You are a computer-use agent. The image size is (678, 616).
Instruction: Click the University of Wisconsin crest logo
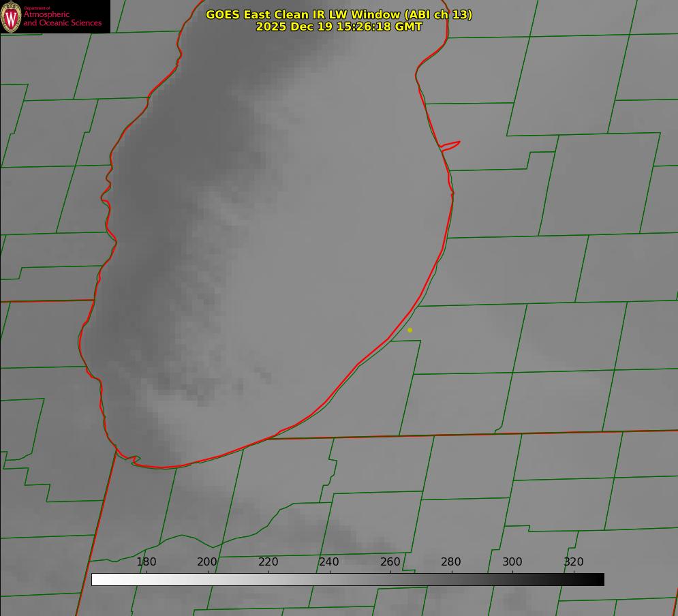point(11,16)
